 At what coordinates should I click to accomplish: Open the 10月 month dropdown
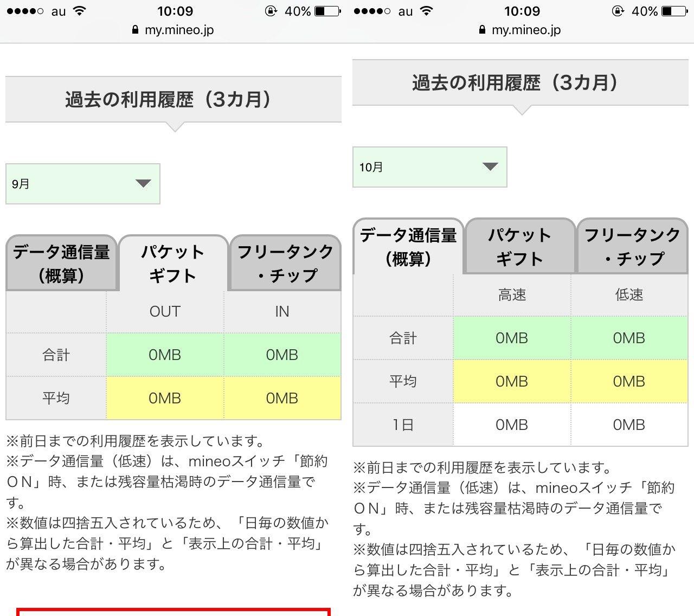(x=430, y=167)
